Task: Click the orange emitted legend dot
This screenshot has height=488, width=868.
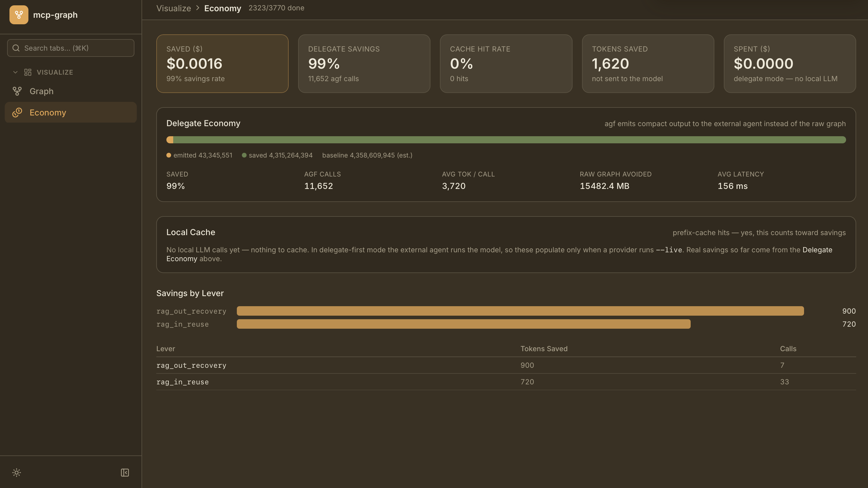Action: 168,155
